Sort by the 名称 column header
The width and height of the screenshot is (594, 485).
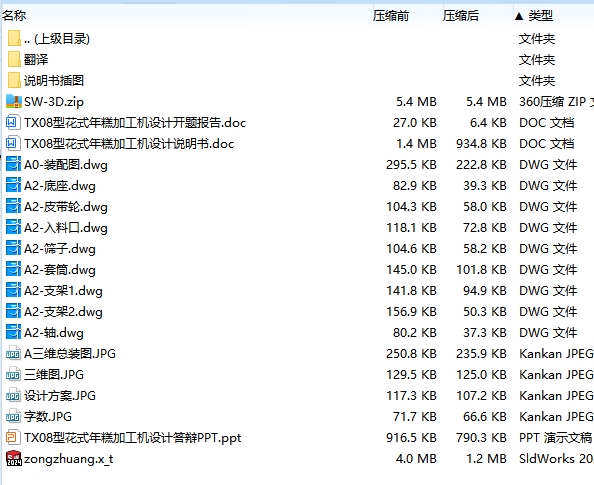tap(14, 16)
